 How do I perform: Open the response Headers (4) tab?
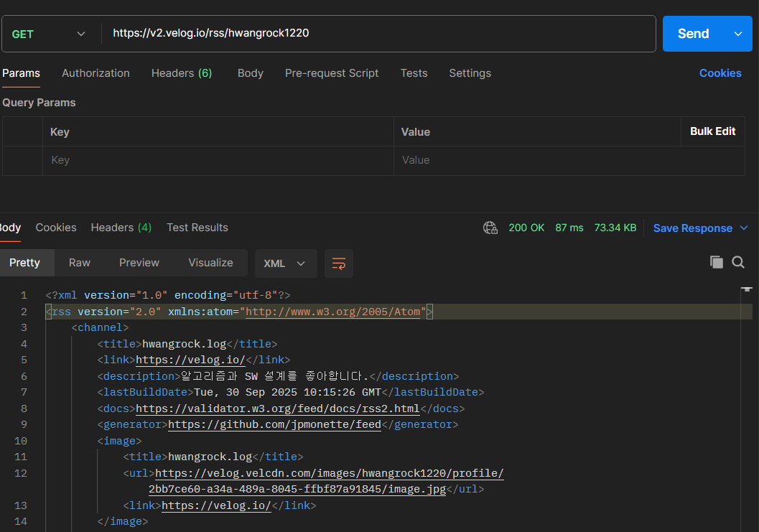pyautogui.click(x=121, y=228)
